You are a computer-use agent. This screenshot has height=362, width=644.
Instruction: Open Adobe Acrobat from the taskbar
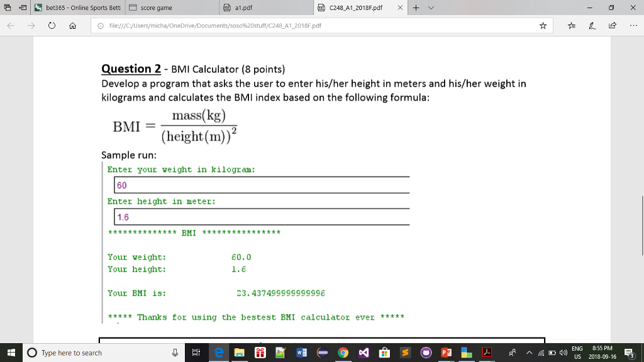point(487,353)
